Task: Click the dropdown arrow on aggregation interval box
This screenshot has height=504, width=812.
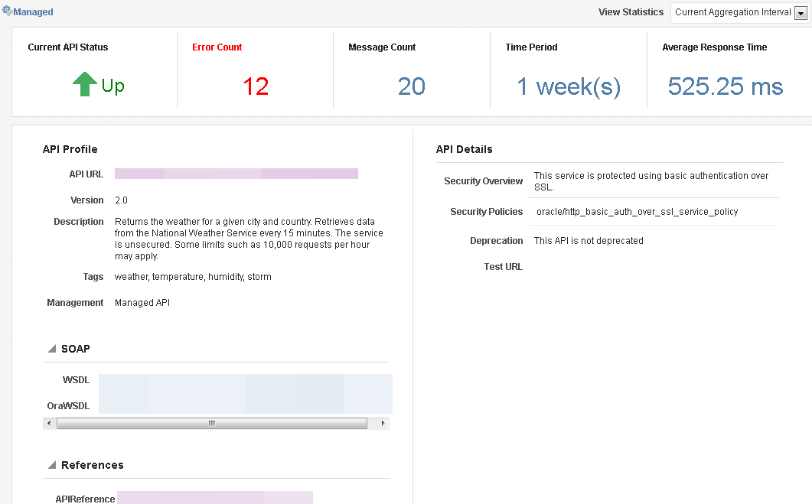Action: [x=801, y=12]
